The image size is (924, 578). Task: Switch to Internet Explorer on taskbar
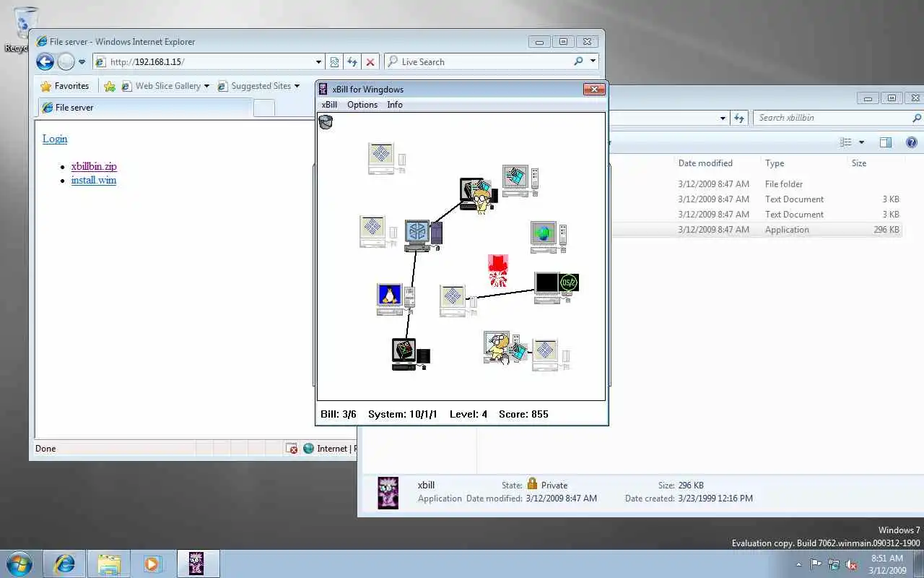(x=64, y=564)
